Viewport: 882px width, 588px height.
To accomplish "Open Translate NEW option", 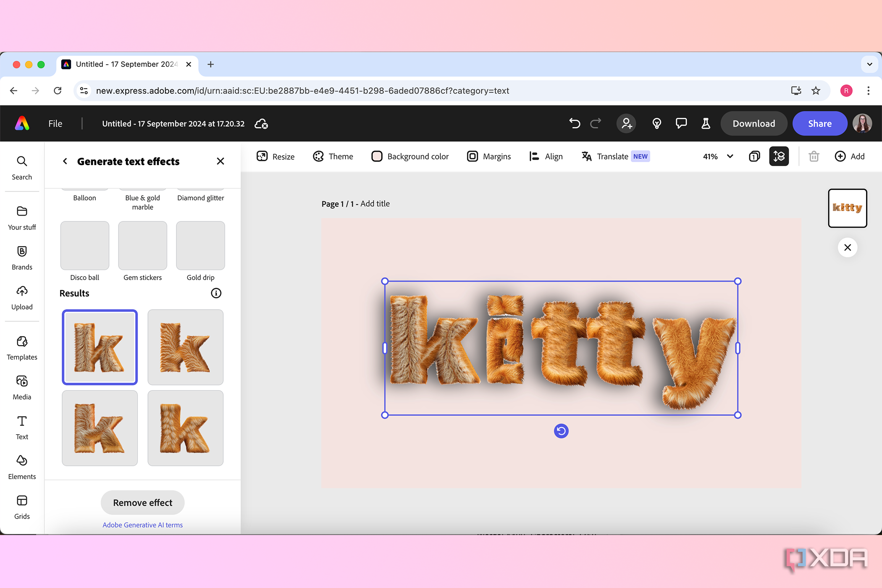I will (616, 156).
